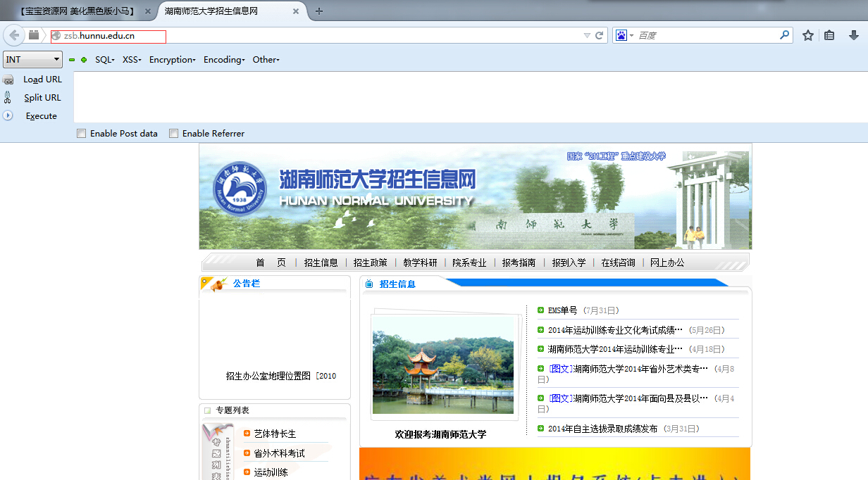
Task: Reload the page with the refresh icon
Action: click(600, 35)
